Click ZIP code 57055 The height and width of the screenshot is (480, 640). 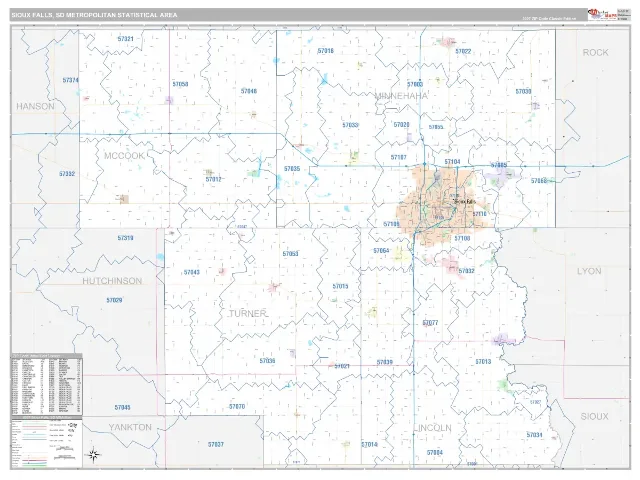point(436,127)
